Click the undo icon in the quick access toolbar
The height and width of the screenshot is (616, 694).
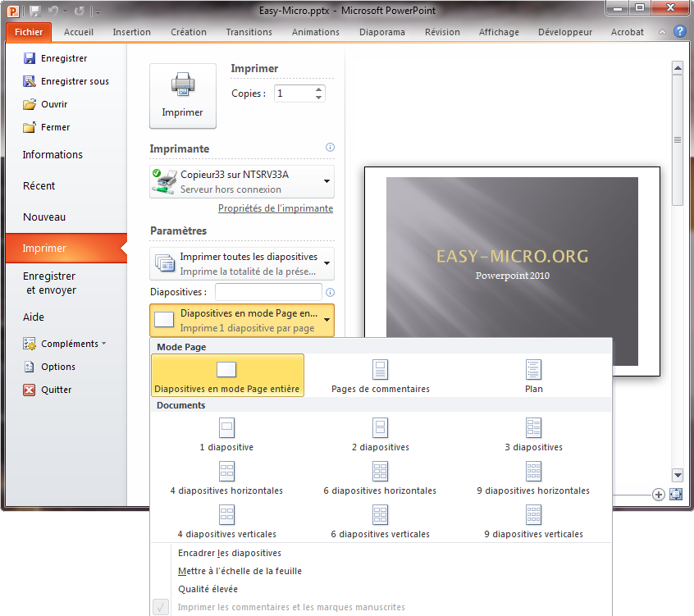coord(53,11)
